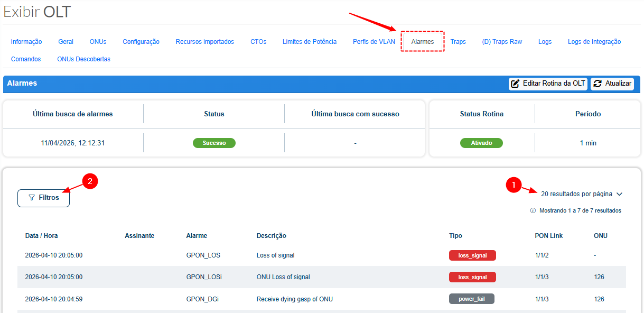Switch to the (D) Traps Raw tab

(x=502, y=42)
